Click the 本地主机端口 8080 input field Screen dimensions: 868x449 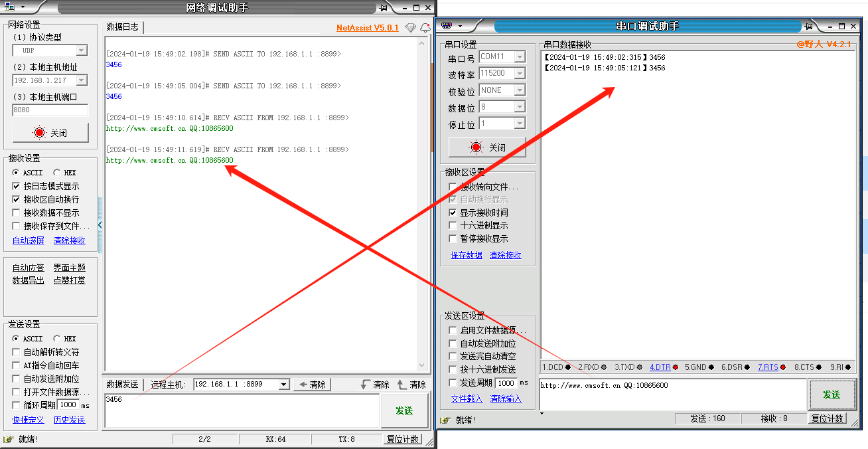[50, 110]
